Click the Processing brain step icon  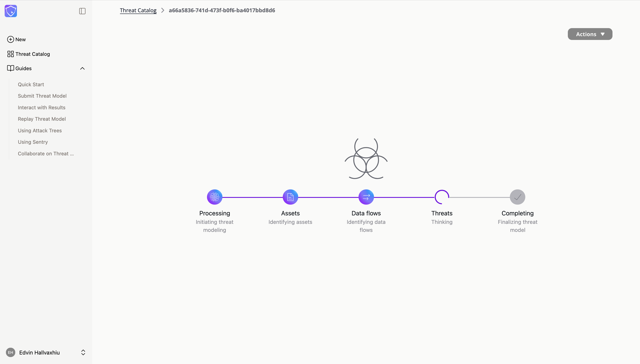(215, 197)
